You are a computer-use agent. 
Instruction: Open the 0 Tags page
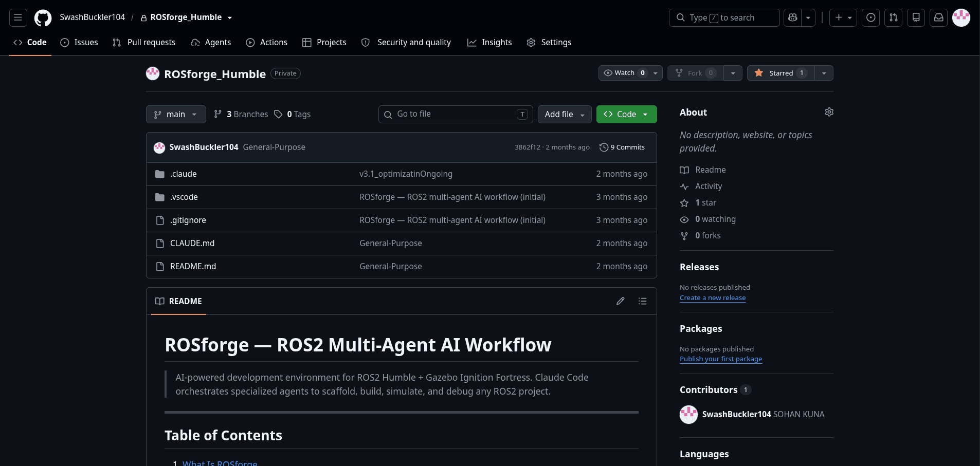pyautogui.click(x=293, y=114)
